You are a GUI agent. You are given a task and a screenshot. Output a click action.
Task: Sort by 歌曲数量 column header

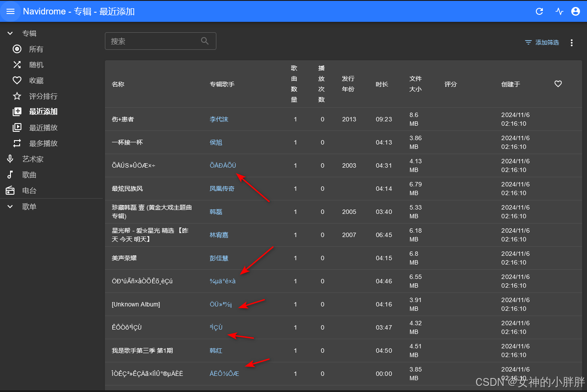(x=294, y=84)
